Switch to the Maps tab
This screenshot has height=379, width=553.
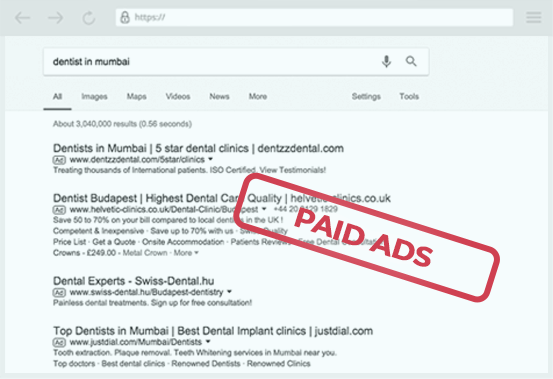point(136,97)
